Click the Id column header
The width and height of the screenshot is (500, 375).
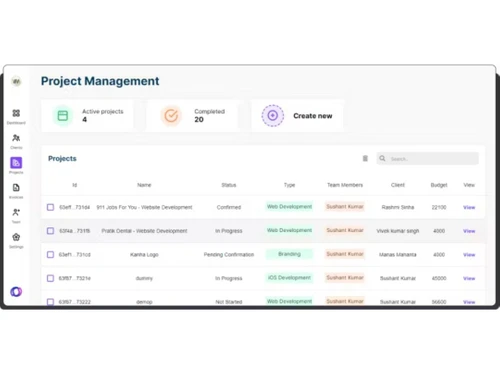pyautogui.click(x=75, y=185)
